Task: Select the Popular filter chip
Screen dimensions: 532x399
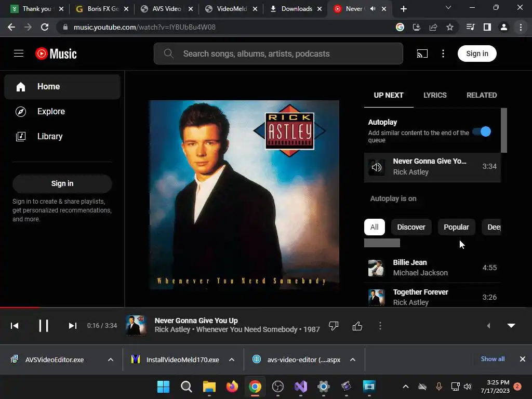Action: (456, 227)
